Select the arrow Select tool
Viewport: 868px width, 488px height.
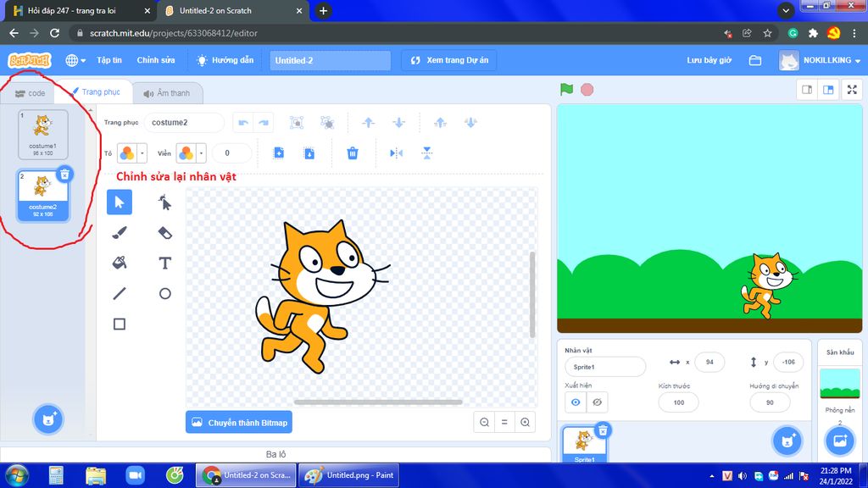pyautogui.click(x=120, y=202)
